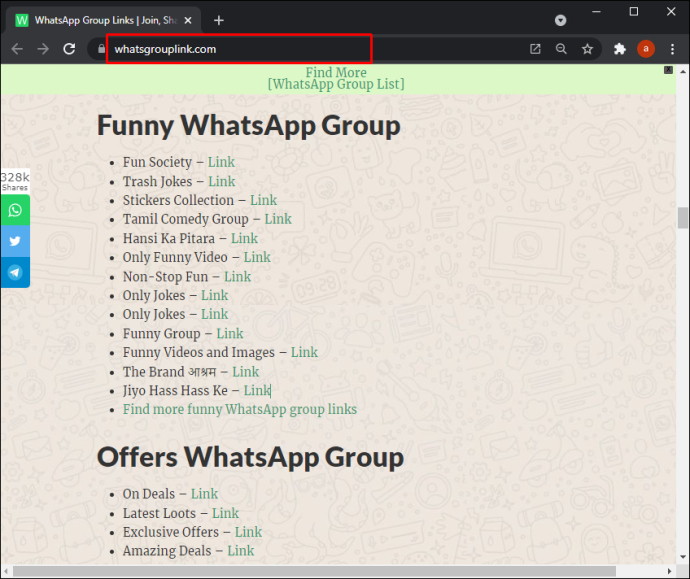690x579 pixels.
Task: Open Chrome three-dot menu
Action: tap(672, 49)
